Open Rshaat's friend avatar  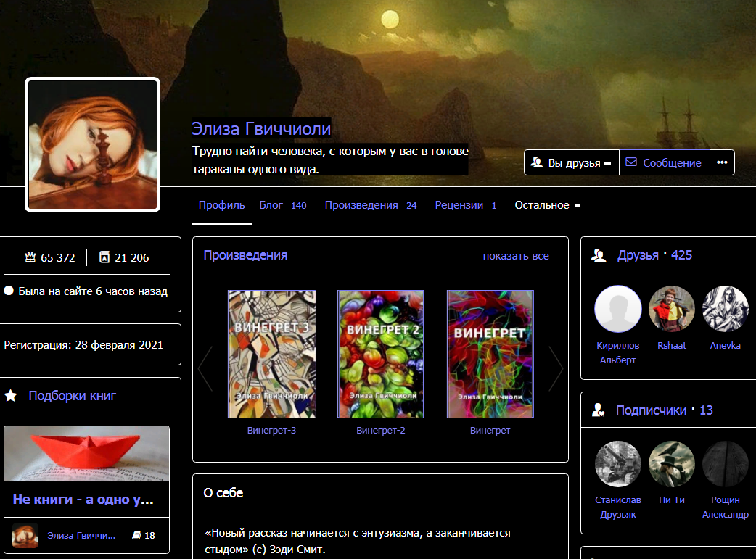[x=672, y=309]
